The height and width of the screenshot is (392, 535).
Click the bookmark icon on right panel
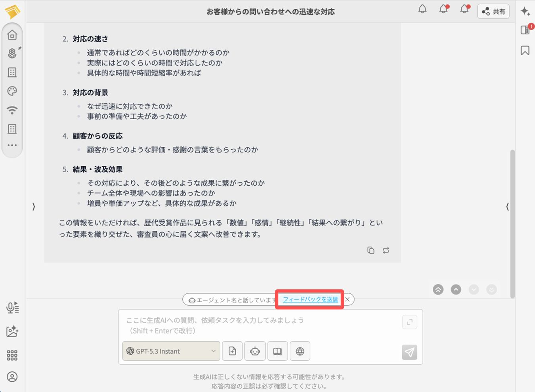525,50
